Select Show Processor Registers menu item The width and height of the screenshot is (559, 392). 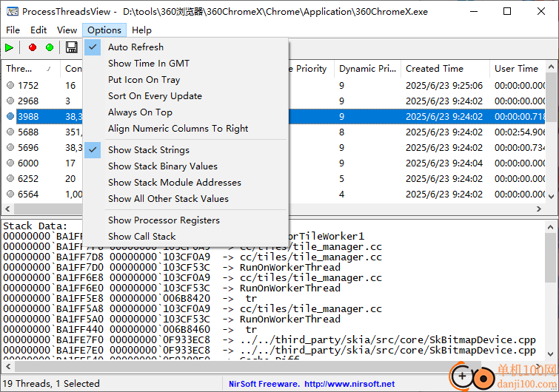pyautogui.click(x=185, y=220)
